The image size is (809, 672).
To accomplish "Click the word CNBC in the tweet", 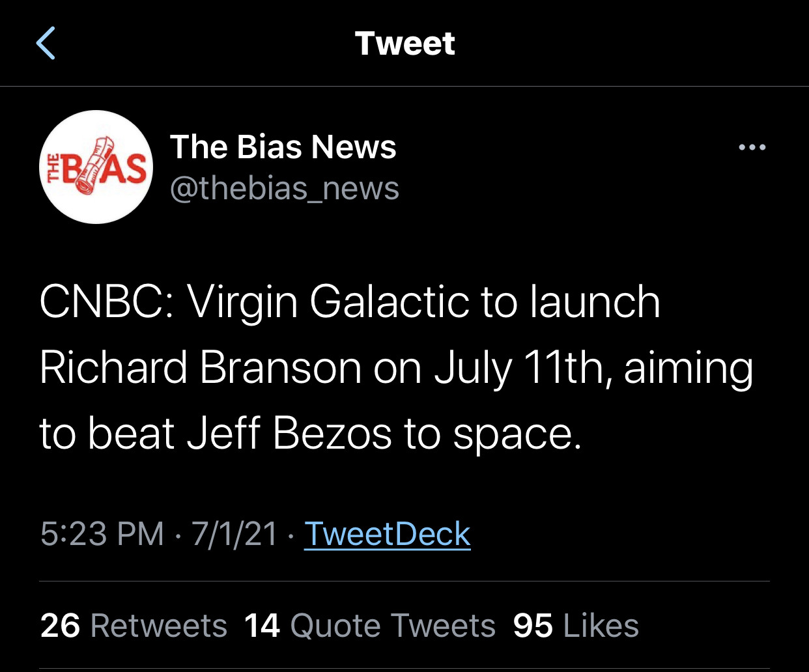I will (106, 302).
